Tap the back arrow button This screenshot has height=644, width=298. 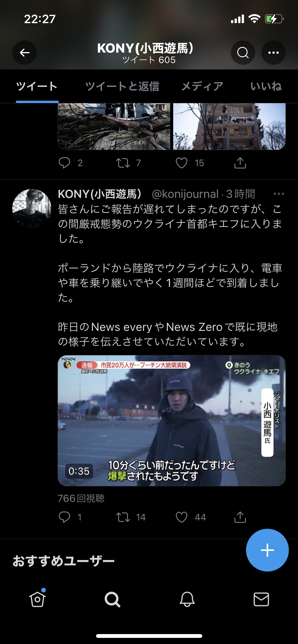[24, 53]
